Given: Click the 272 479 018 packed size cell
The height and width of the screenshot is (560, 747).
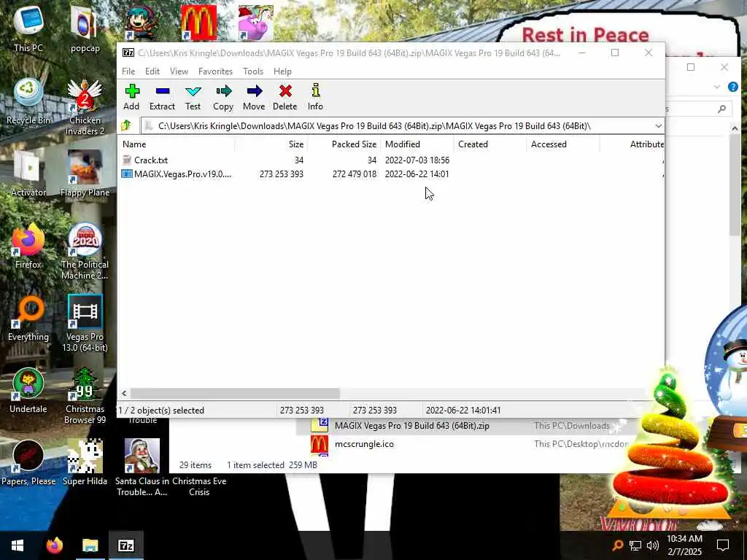Looking at the screenshot, I should pyautogui.click(x=355, y=174).
